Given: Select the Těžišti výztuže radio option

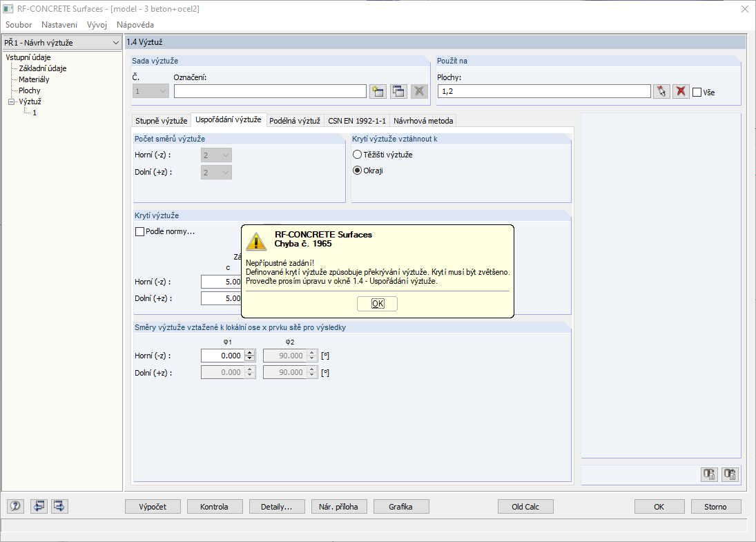Looking at the screenshot, I should pyautogui.click(x=357, y=155).
